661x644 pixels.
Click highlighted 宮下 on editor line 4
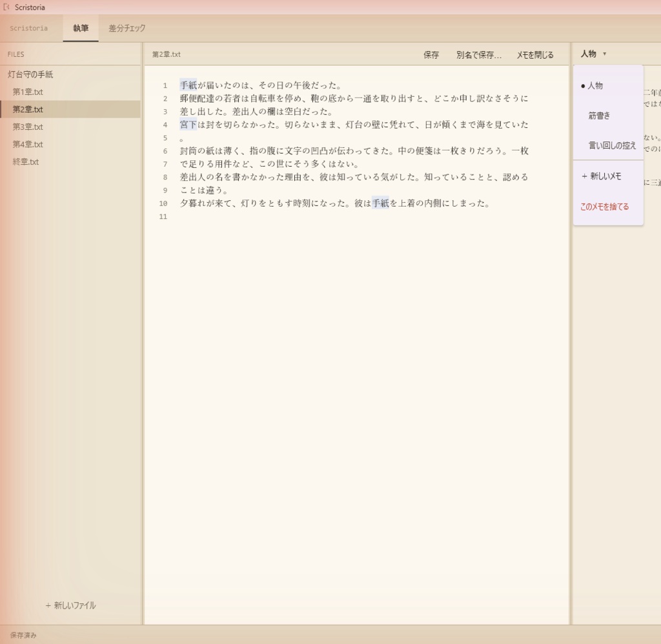coord(188,125)
